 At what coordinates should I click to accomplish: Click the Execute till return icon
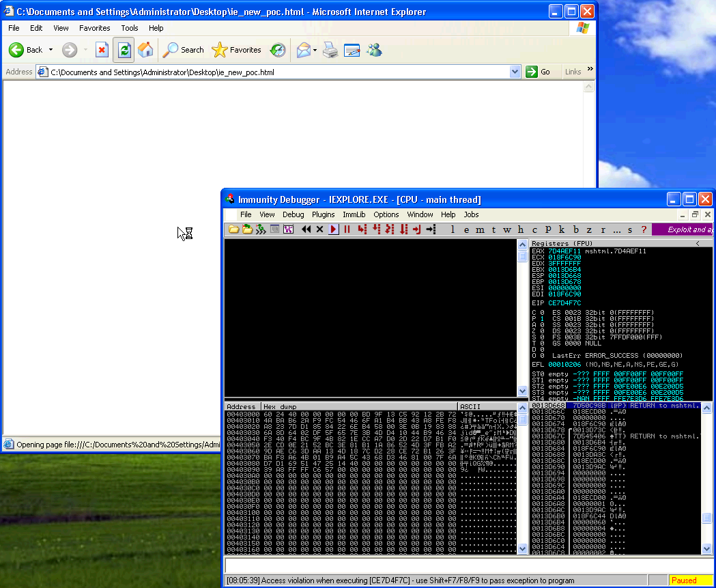[x=417, y=229]
